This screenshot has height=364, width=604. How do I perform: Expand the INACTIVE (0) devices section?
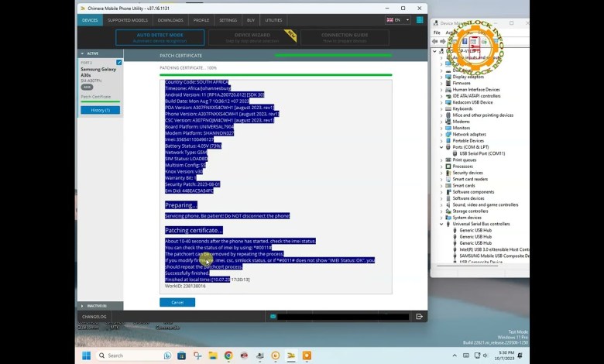click(82, 306)
